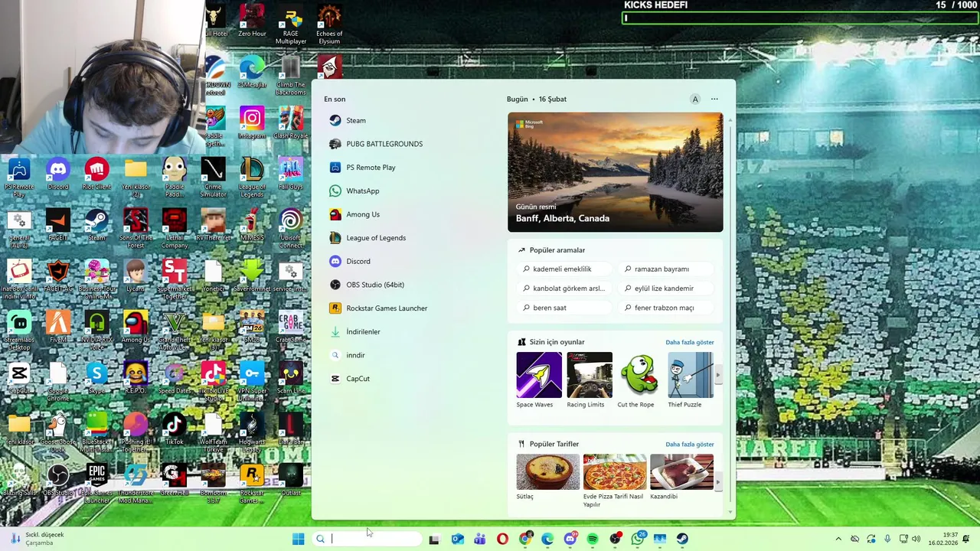Select the Lethal Company desktop icon
Viewport: 980px width, 551px height.
[x=174, y=229]
